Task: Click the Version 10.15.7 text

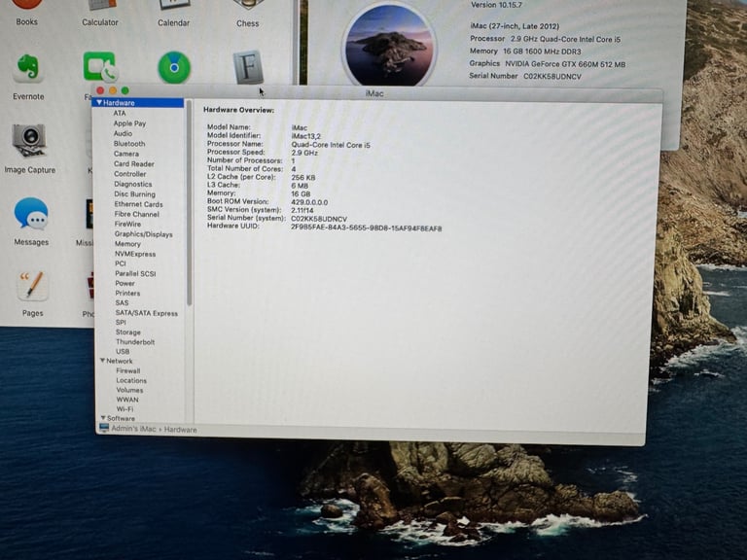Action: (x=496, y=5)
